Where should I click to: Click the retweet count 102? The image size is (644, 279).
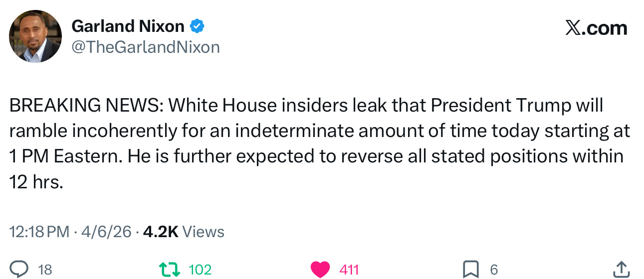pos(200,270)
